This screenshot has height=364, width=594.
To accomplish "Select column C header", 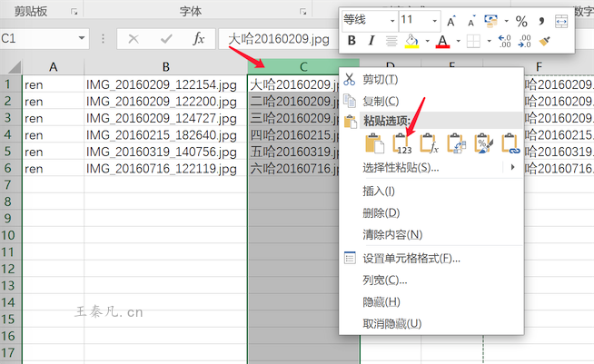I will [303, 67].
